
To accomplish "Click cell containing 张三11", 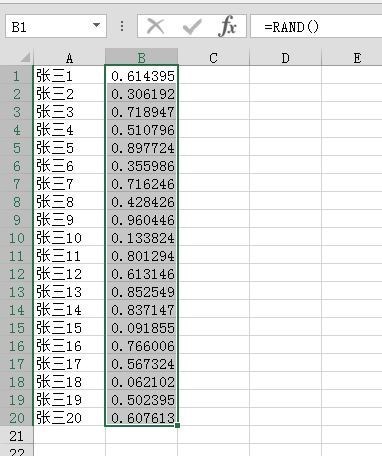I will tap(69, 256).
